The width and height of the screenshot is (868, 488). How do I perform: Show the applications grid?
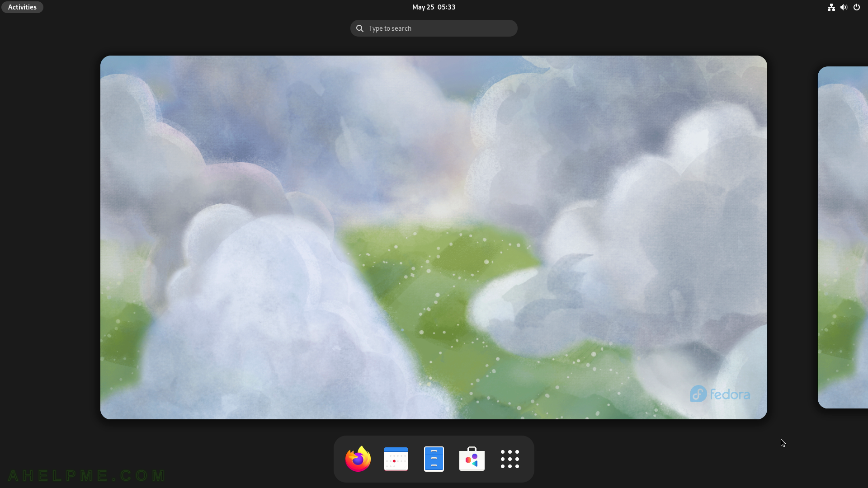(x=510, y=459)
